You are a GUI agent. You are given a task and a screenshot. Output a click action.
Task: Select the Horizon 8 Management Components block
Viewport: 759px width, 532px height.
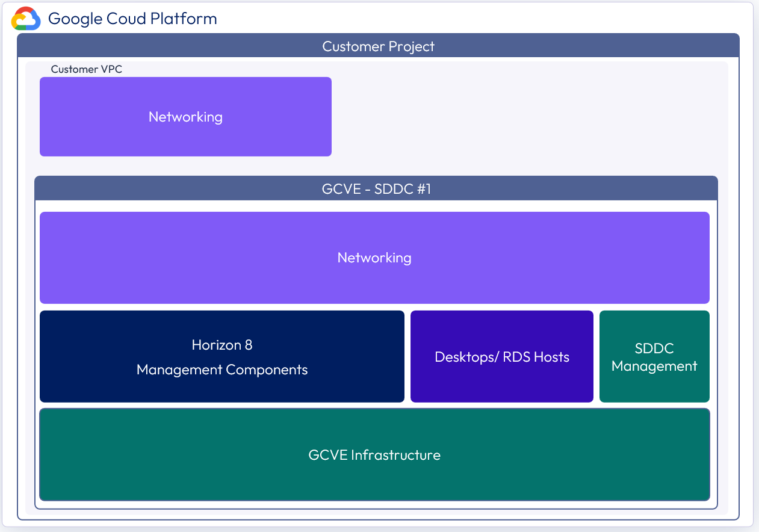222,356
